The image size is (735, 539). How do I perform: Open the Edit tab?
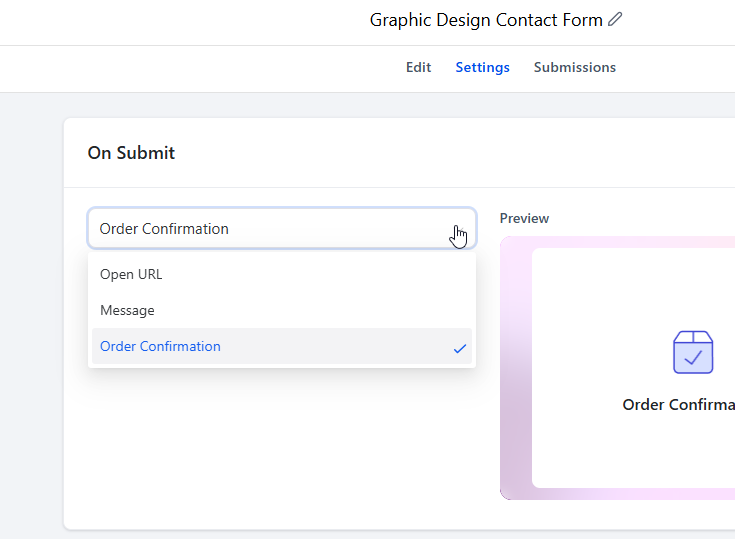coord(418,67)
